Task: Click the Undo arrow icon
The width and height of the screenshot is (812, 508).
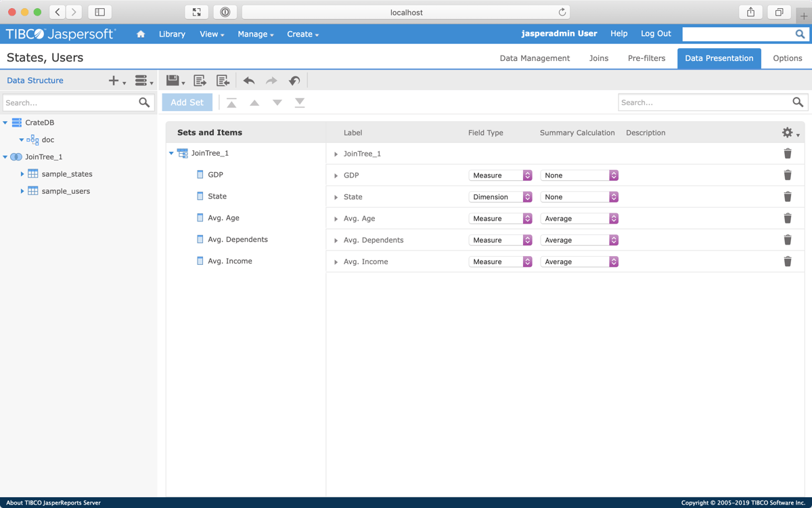Action: pos(249,81)
